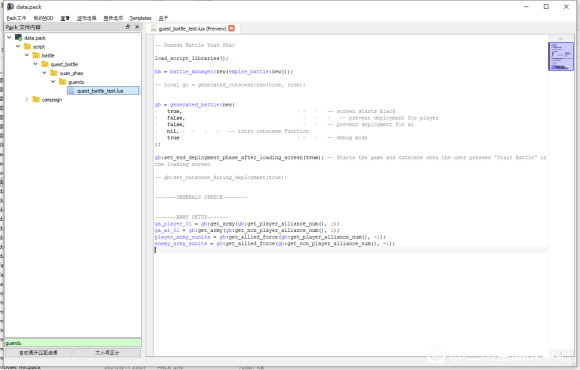Screen dimensions: 580x370
Task: Minimize the data.pack window
Action: tap(526, 7)
